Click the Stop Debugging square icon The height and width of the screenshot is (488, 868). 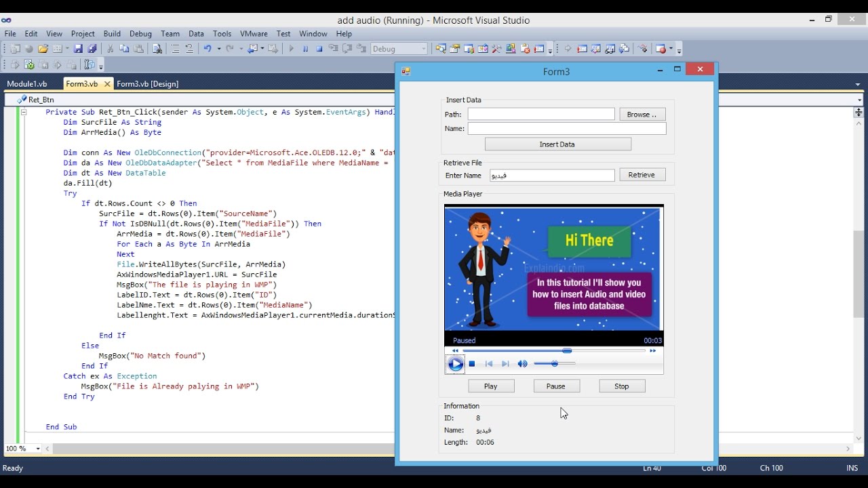319,49
